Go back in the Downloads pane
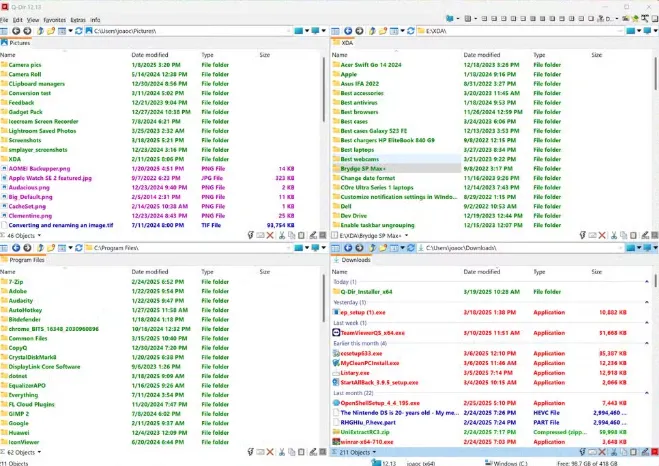This screenshot has height=466, width=659. 348,248
